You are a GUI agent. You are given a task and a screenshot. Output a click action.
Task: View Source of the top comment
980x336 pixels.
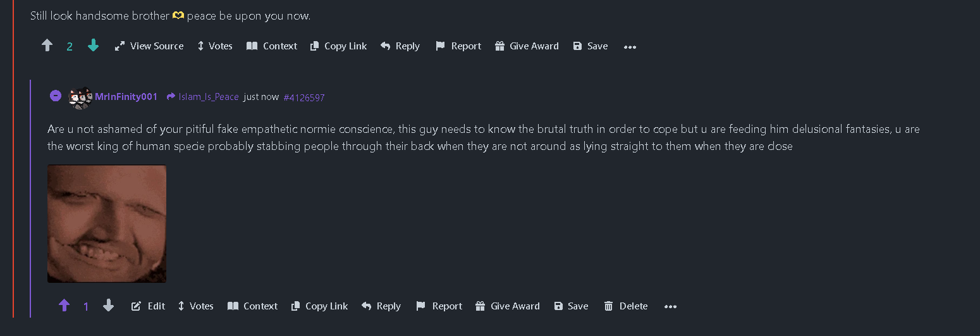[x=149, y=46]
